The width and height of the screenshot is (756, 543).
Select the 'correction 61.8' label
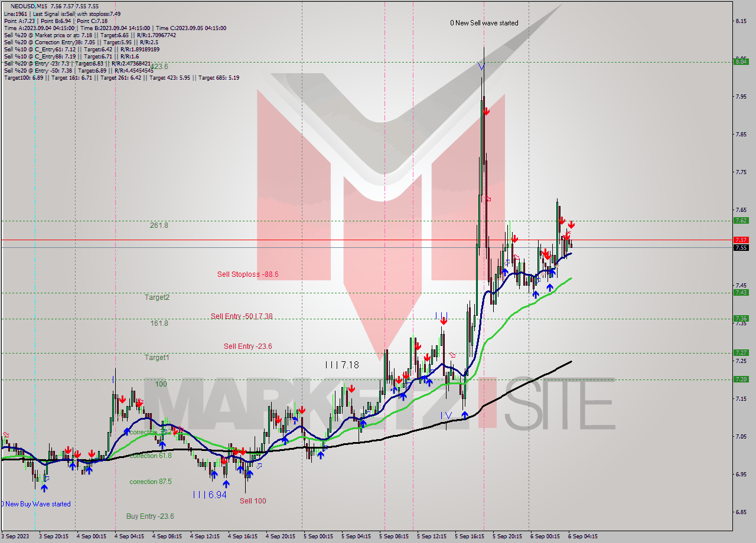tap(151, 456)
